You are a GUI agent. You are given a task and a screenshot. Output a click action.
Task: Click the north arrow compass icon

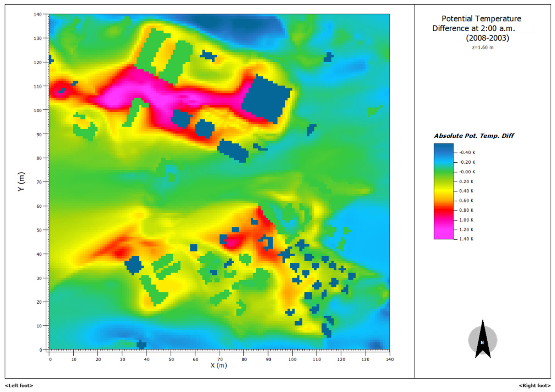click(x=483, y=340)
